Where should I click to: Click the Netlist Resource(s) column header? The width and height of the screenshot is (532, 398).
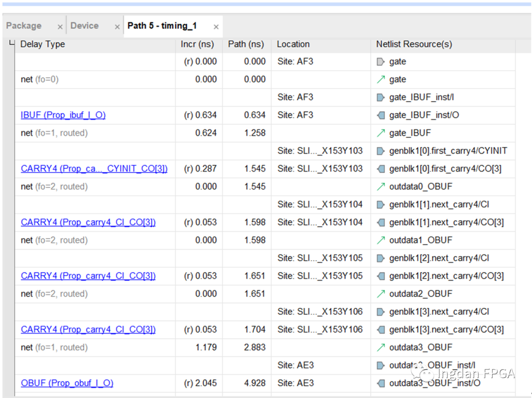pyautogui.click(x=414, y=44)
